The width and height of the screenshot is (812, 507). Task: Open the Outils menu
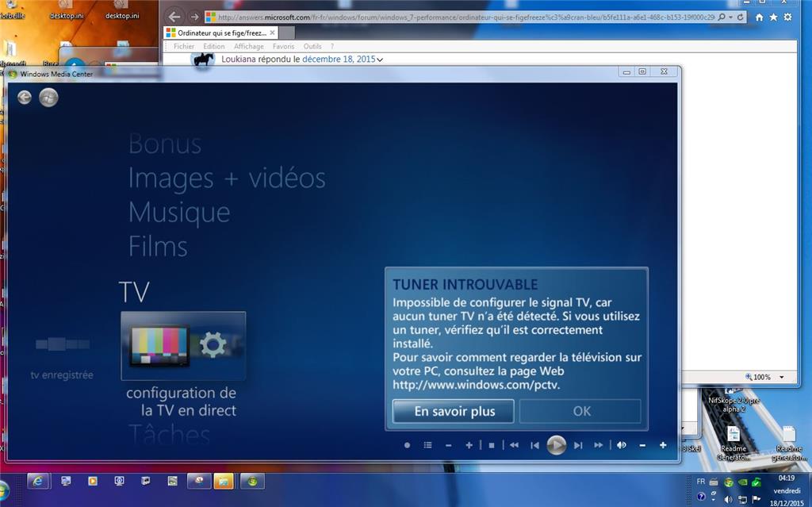coord(312,46)
